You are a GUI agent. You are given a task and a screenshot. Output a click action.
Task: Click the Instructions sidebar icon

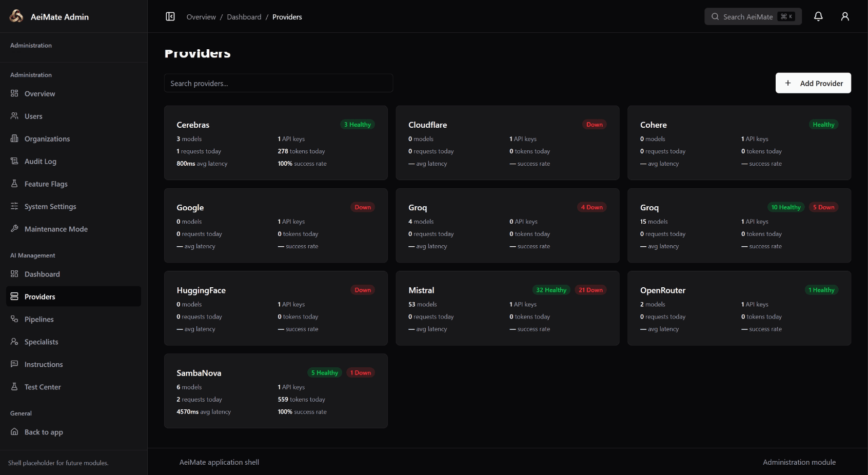pos(14,364)
